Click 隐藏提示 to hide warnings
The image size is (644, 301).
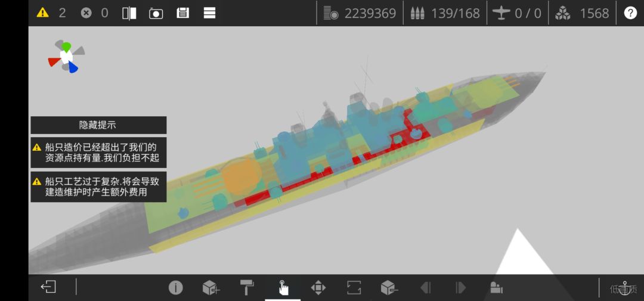click(98, 125)
